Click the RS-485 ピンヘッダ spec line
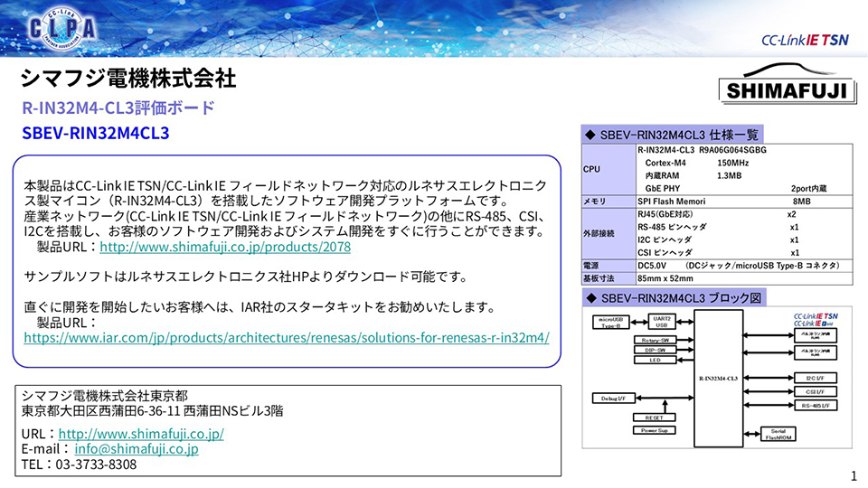Image resolution: width=868 pixels, height=488 pixels. pos(718,227)
